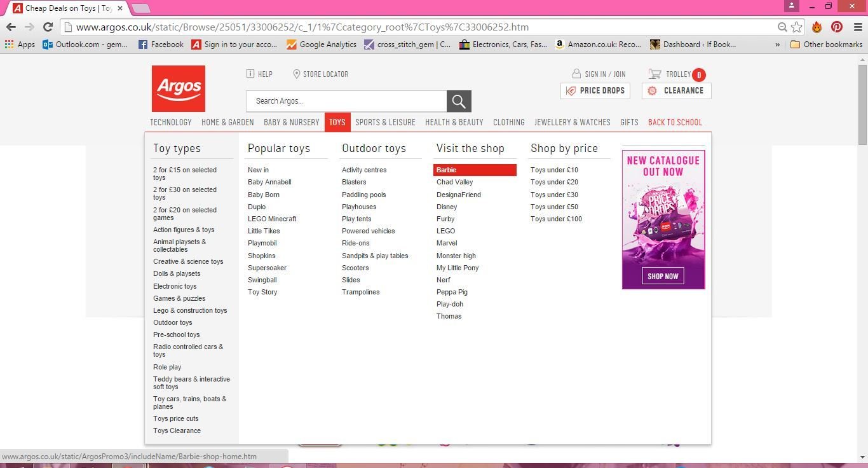Image resolution: width=868 pixels, height=468 pixels.
Task: Open the Gifts menu
Action: tap(629, 122)
